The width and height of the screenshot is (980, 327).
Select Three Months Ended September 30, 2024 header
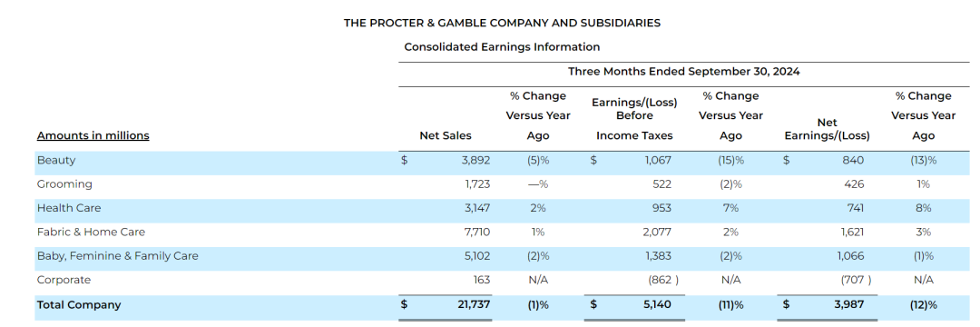pos(684,72)
